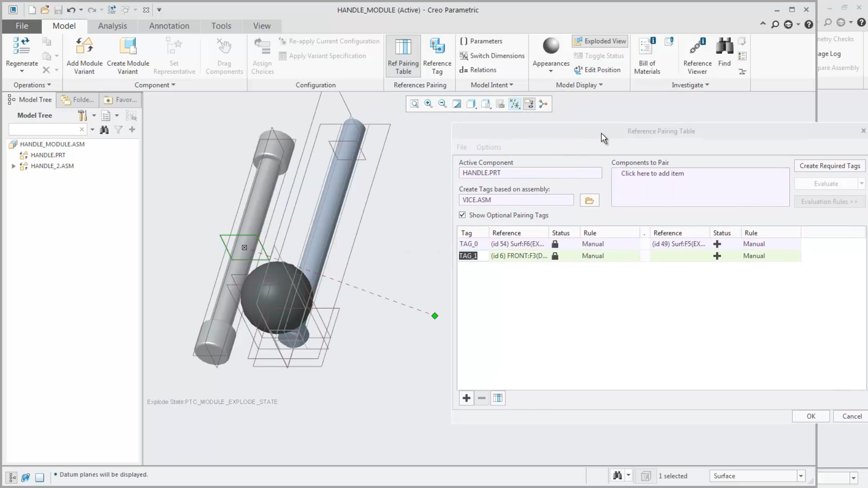This screenshot has width=868, height=488.
Task: Switch to the Annotation tab
Action: point(169,26)
